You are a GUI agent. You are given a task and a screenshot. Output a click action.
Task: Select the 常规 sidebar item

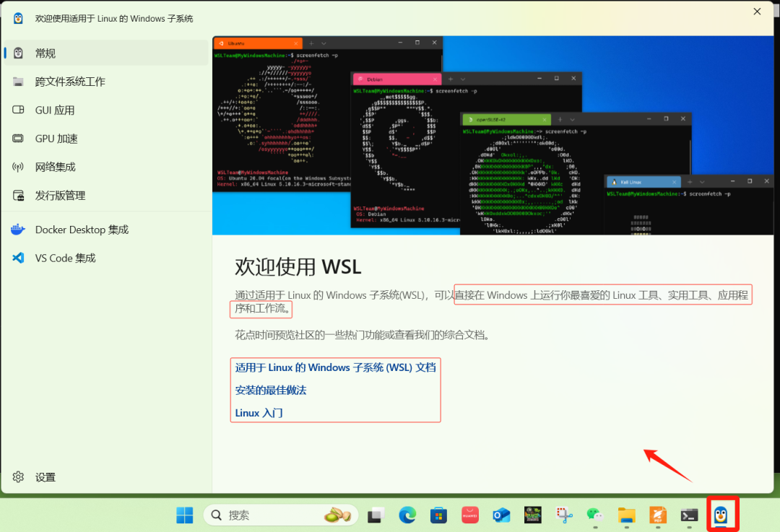pyautogui.click(x=105, y=53)
